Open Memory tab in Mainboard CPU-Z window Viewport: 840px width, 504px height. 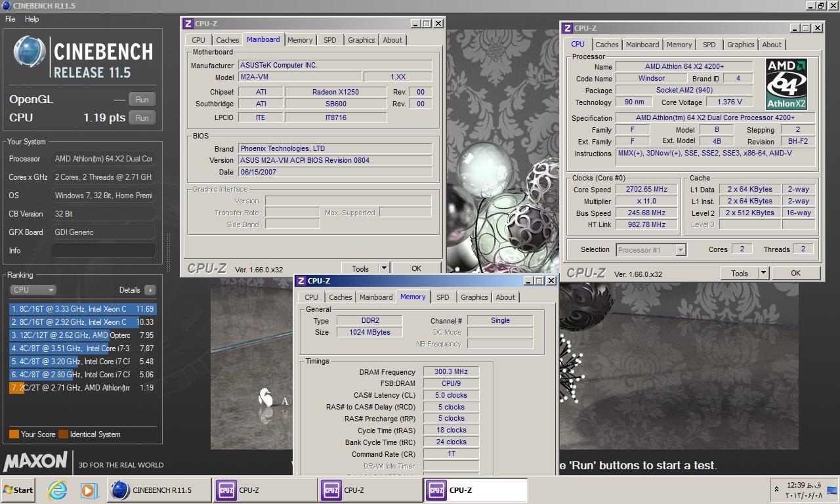point(300,40)
